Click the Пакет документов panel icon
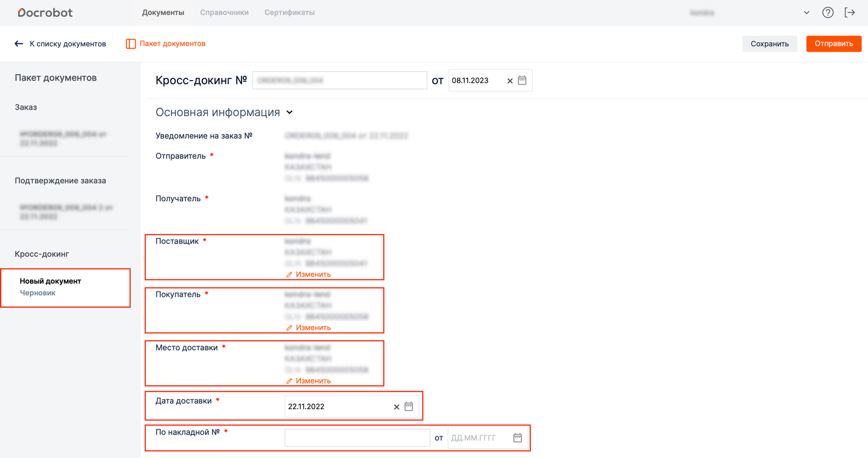This screenshot has width=868, height=458. 131,44
